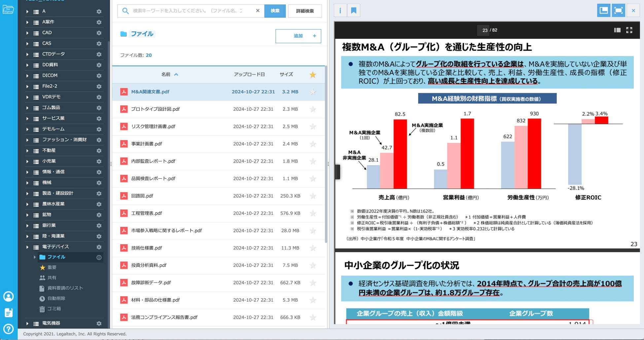Open the 重要 item in sidebar
Screen dimensions: 644x340
(52, 267)
